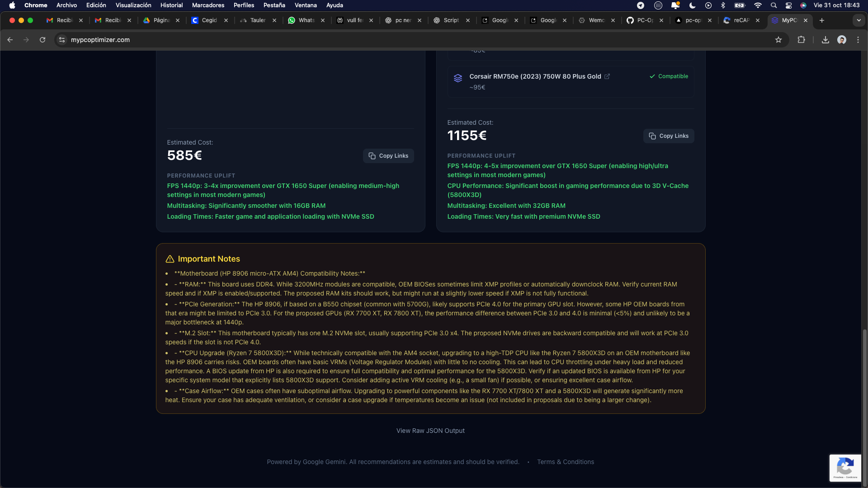Screen dimensions: 868x488
Task: Expand the tab search dropdown
Action: tap(859, 20)
